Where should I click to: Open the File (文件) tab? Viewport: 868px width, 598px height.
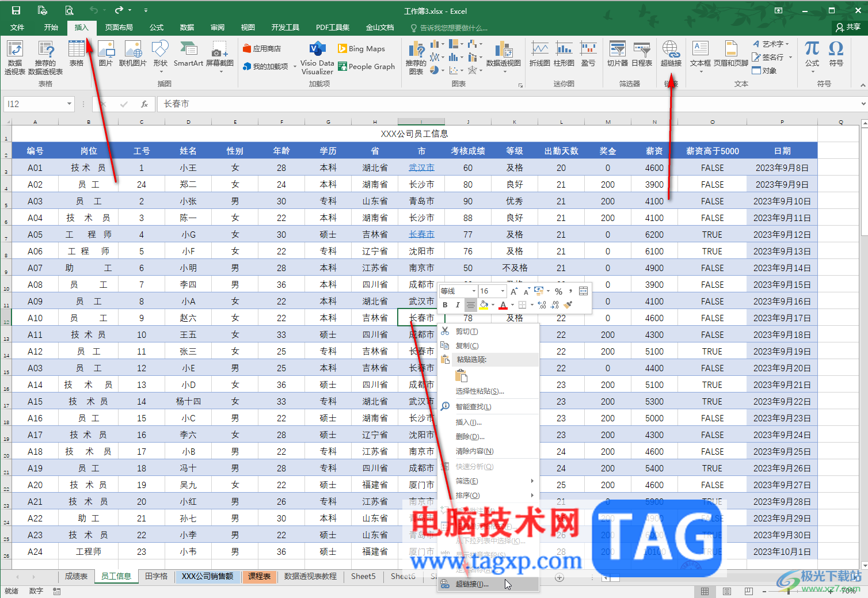coord(17,27)
